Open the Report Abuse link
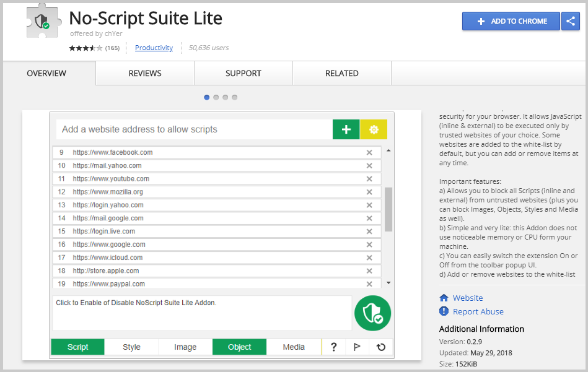Screen dimensions: 588x372 click(x=478, y=312)
